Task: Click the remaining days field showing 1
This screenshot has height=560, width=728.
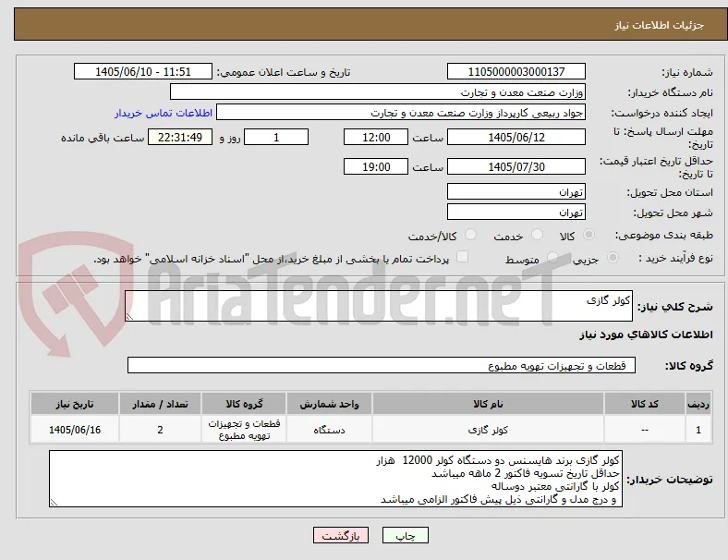Action: point(276,137)
